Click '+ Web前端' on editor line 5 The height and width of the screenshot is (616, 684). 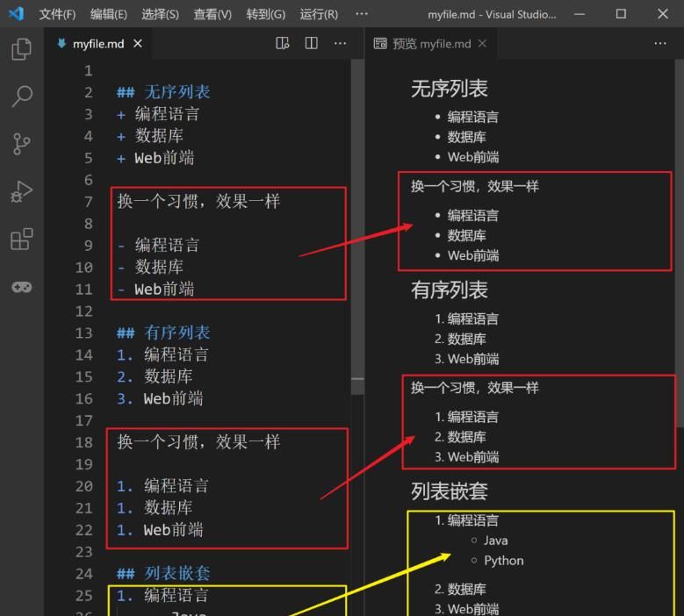tap(155, 158)
